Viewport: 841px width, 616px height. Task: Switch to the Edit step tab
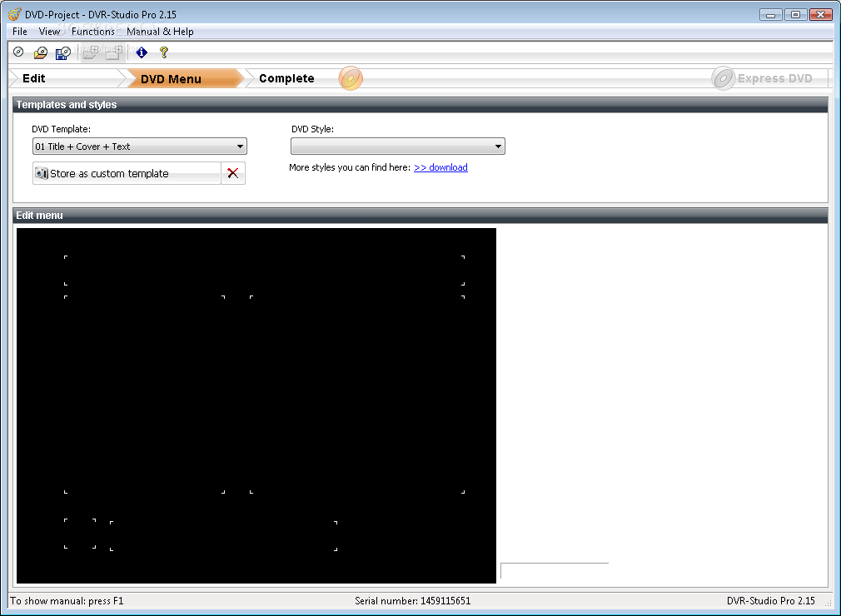pyautogui.click(x=67, y=78)
